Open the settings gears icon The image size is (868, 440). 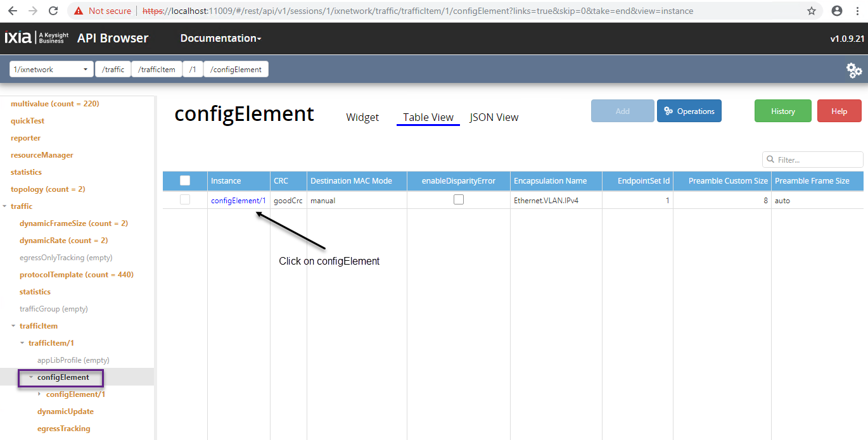(854, 70)
